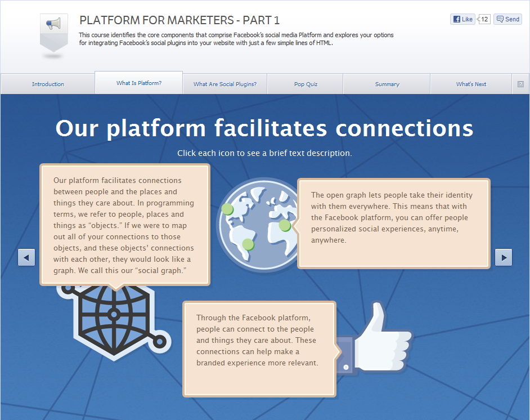The height and width of the screenshot is (420, 530).
Task: Click the megaphone course badge icon
Action: click(54, 33)
